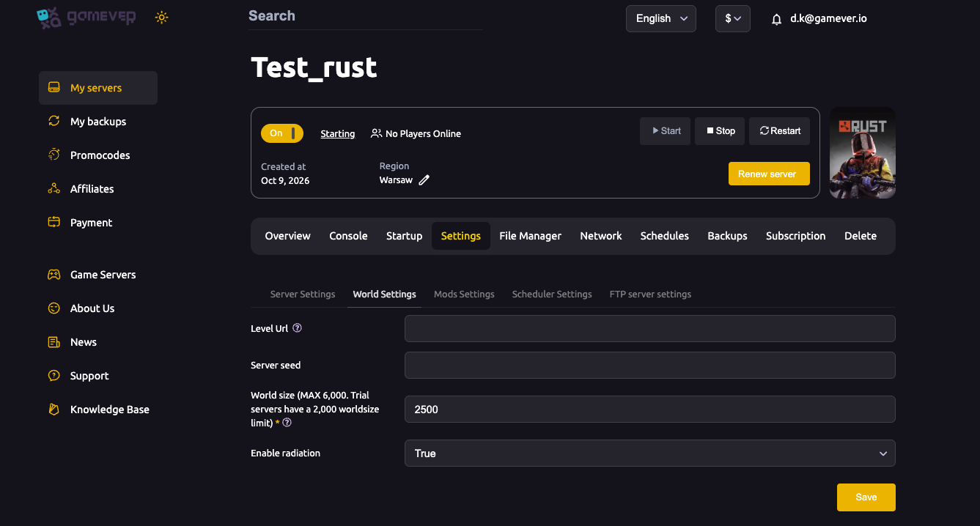Open News page

coord(83,342)
